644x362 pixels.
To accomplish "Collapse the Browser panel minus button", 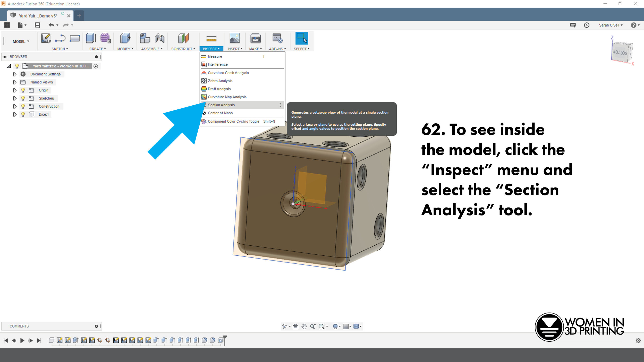I will [96, 57].
